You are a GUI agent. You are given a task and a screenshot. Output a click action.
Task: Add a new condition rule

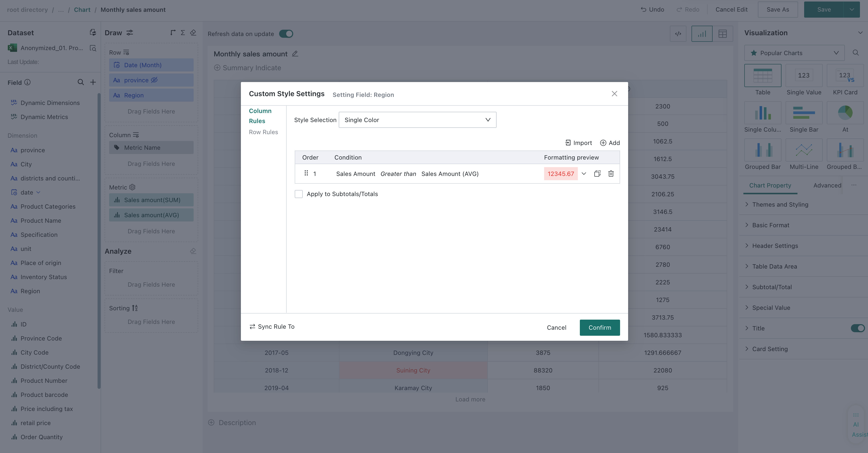click(x=610, y=143)
